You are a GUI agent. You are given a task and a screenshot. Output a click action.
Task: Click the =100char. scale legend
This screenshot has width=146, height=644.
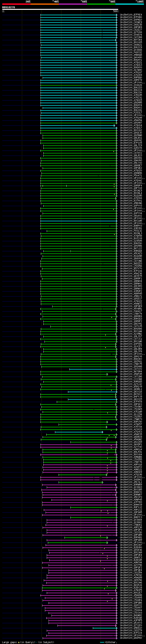point(108,642)
